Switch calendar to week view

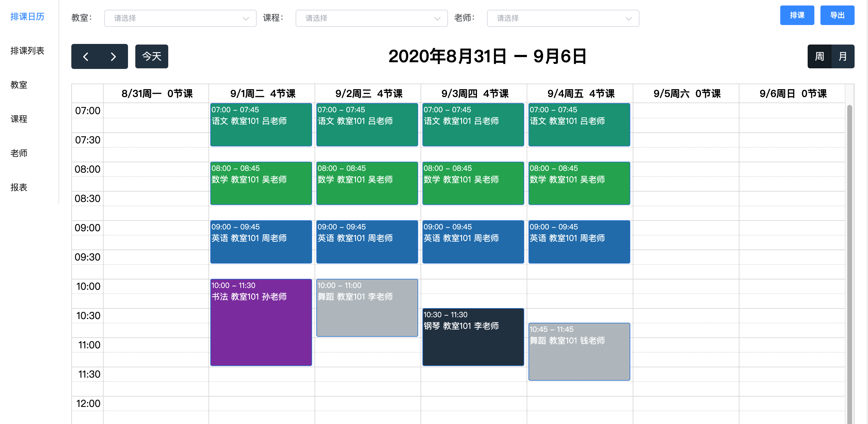pyautogui.click(x=819, y=57)
